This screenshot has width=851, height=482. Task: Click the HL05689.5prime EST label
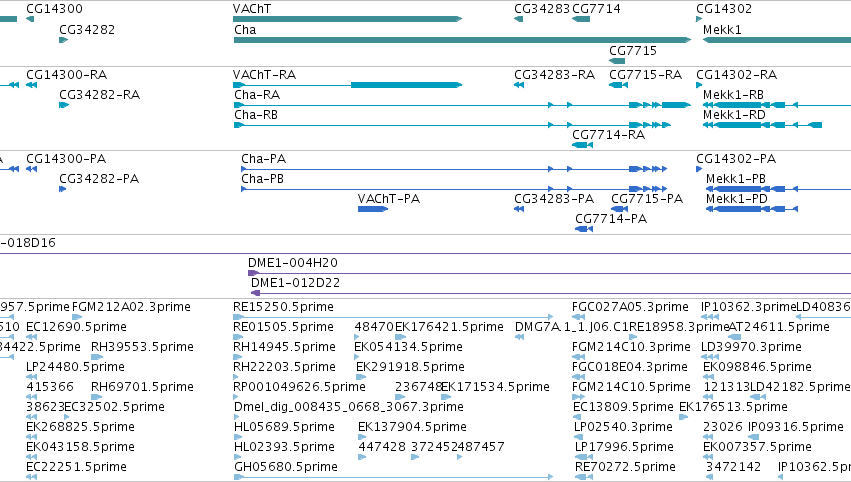click(284, 427)
